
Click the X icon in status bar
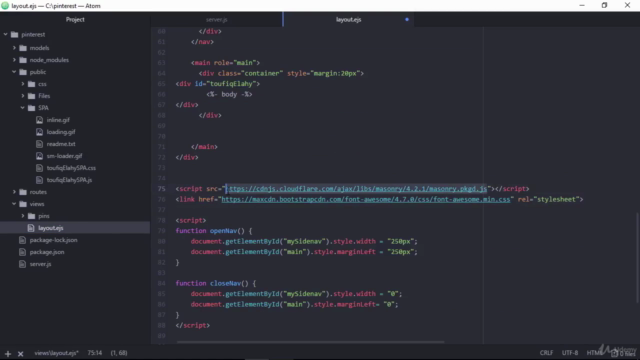tap(20, 353)
